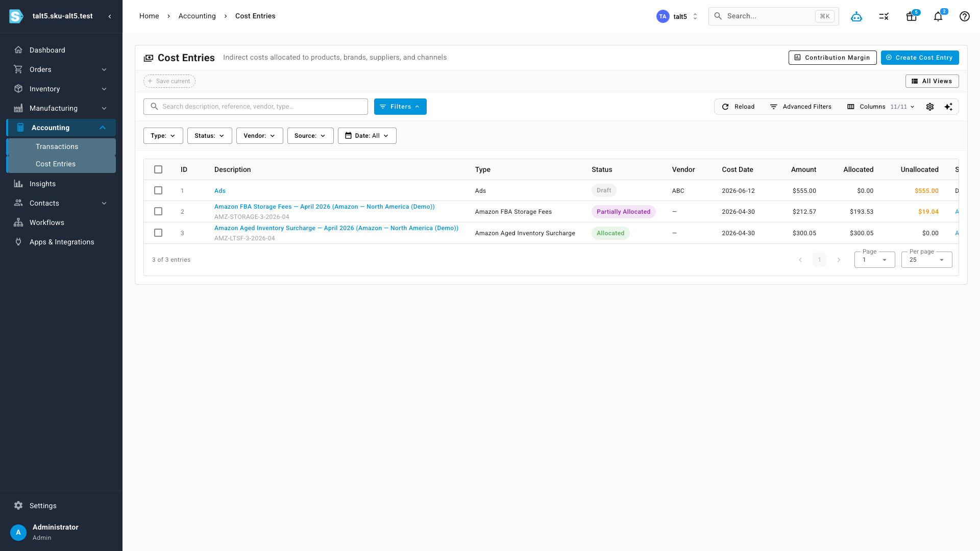
Task: Check the row for Ads entry
Action: (x=158, y=190)
